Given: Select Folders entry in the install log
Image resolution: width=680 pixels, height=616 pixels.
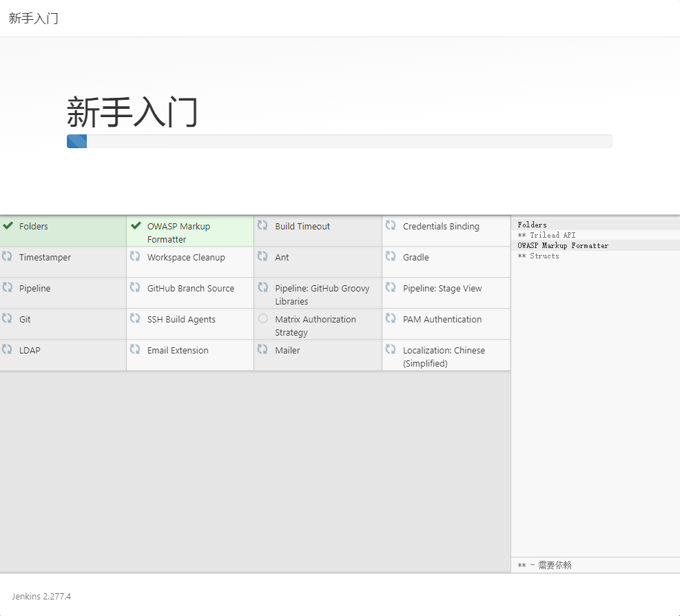Looking at the screenshot, I should click(530, 224).
